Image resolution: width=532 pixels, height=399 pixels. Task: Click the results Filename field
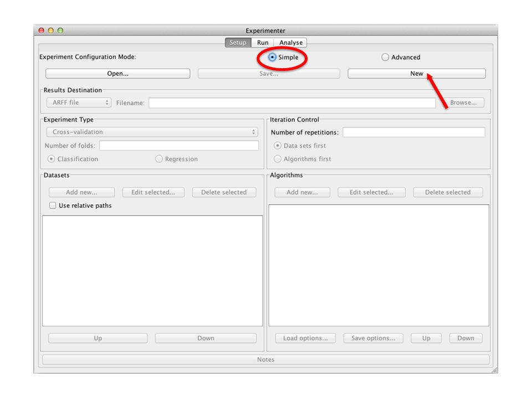point(292,103)
